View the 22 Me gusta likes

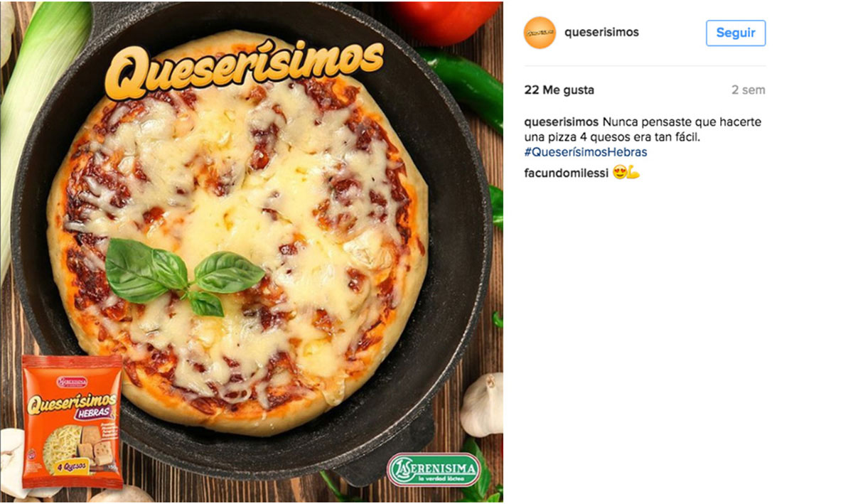559,90
